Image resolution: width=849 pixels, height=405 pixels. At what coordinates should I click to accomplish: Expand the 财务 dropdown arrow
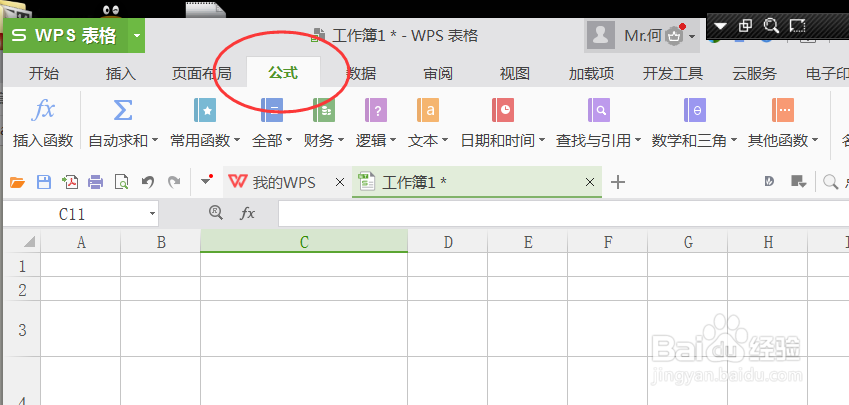341,141
